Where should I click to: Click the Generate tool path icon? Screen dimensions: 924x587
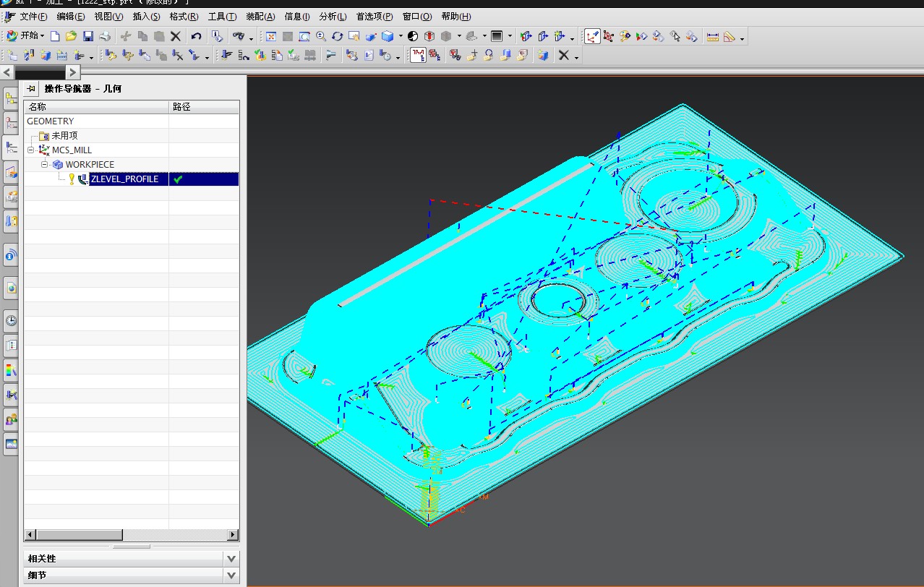click(226, 55)
